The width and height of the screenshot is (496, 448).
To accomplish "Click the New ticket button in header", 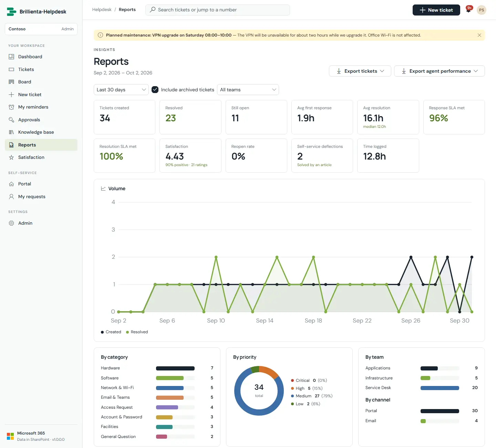I will pos(436,10).
